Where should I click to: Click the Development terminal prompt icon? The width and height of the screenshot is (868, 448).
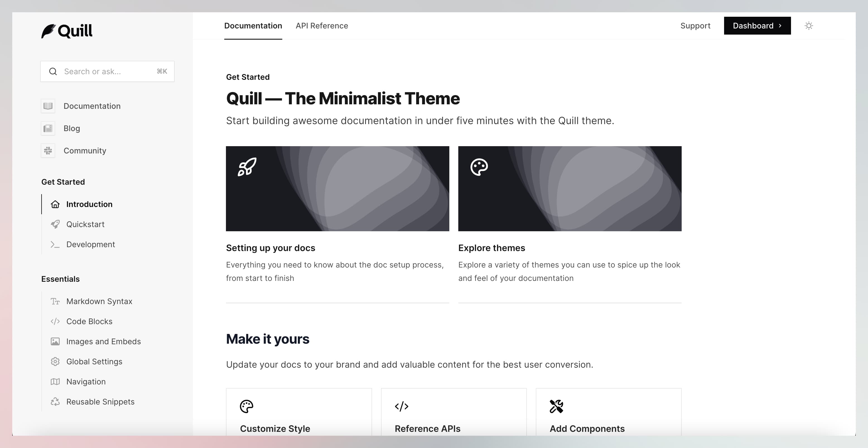tap(55, 244)
